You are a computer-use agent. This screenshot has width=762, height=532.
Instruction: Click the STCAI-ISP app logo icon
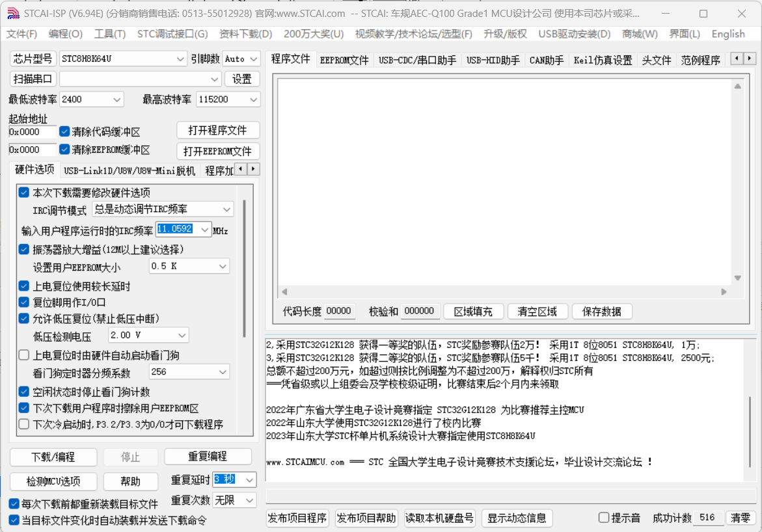click(x=13, y=14)
